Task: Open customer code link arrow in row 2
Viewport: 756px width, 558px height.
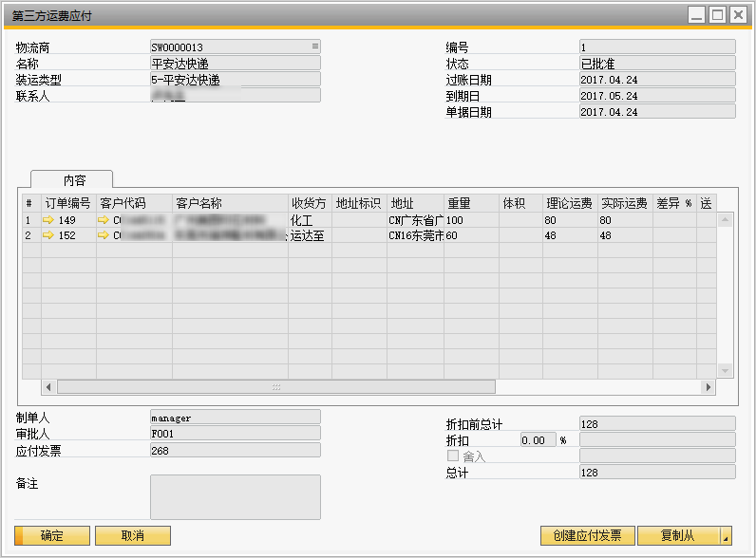Action: coord(104,236)
